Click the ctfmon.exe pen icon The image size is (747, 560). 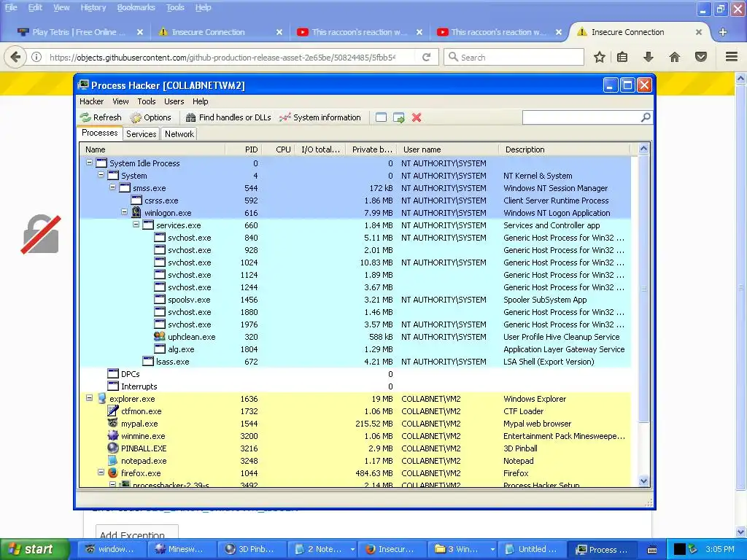[x=113, y=411]
